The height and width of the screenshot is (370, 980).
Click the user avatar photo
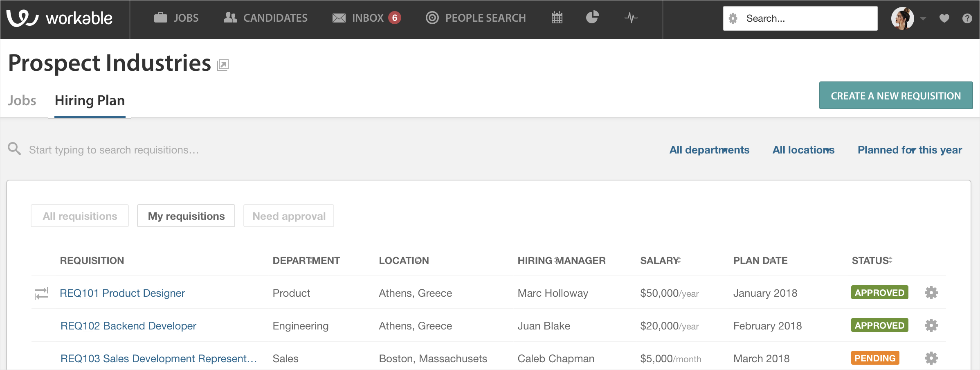click(x=902, y=18)
